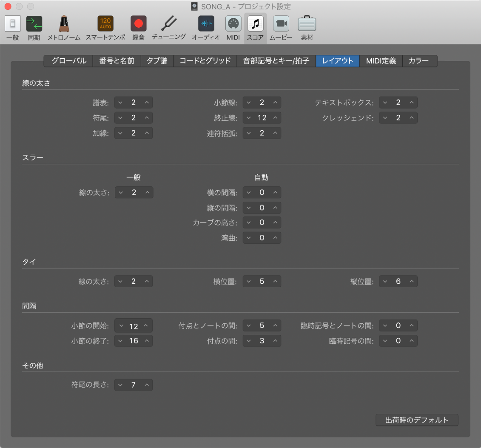Increase the slur 一般 線の太さ value

148,192
